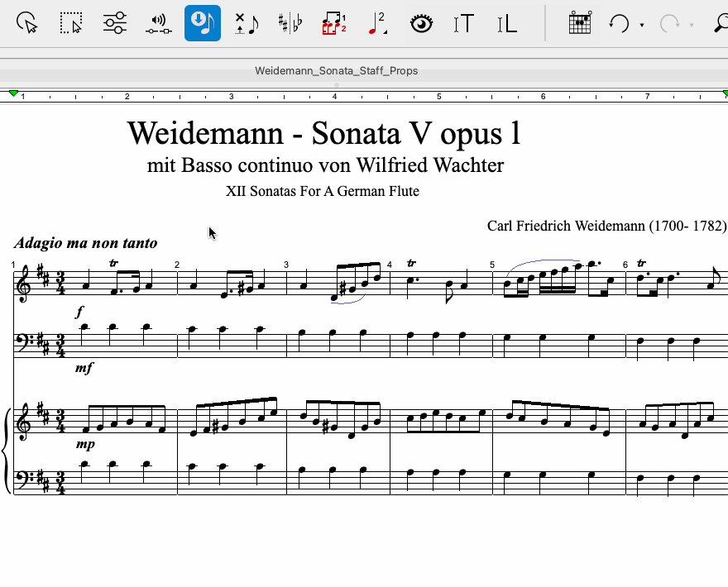The height and width of the screenshot is (587, 728).
Task: Click ruler mark 4
Action: 334,97
